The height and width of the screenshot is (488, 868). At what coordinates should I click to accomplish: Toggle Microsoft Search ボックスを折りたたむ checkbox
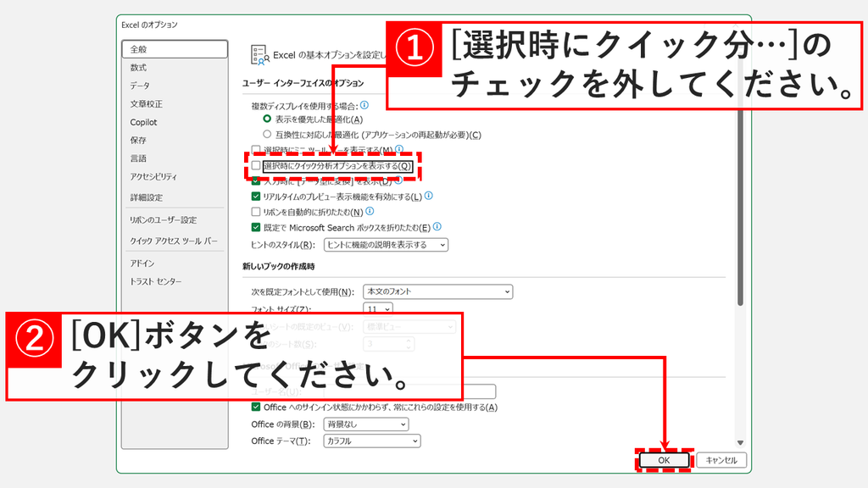pos(256,227)
